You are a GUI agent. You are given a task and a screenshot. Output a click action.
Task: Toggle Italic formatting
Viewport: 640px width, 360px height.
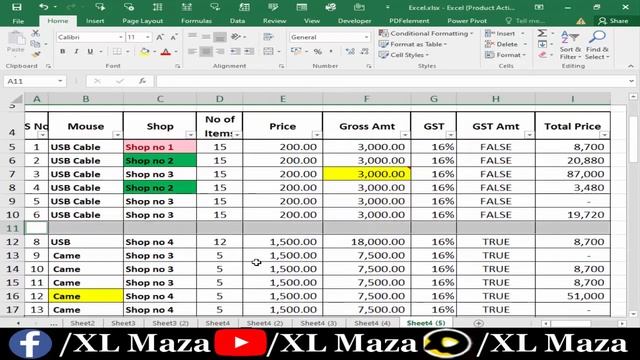click(x=76, y=51)
